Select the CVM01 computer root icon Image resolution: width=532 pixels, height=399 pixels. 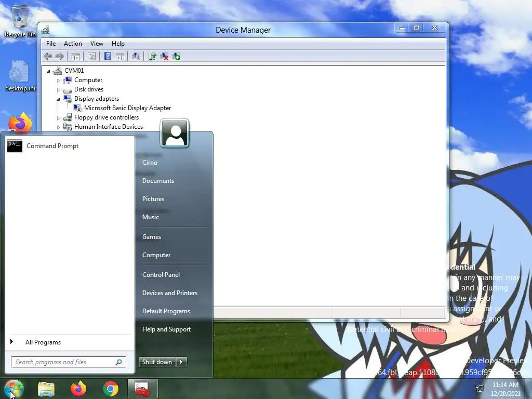(58, 71)
